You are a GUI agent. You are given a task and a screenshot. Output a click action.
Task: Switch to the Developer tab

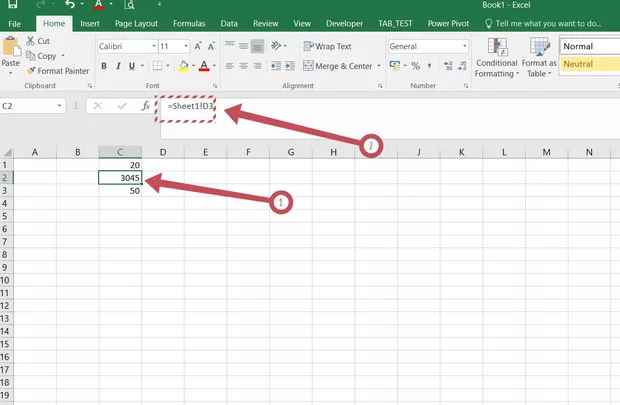344,24
